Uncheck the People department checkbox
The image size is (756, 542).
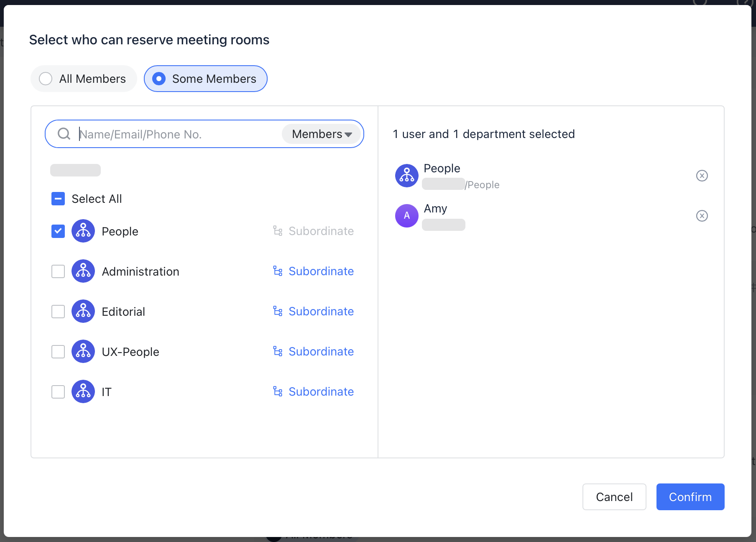[58, 231]
